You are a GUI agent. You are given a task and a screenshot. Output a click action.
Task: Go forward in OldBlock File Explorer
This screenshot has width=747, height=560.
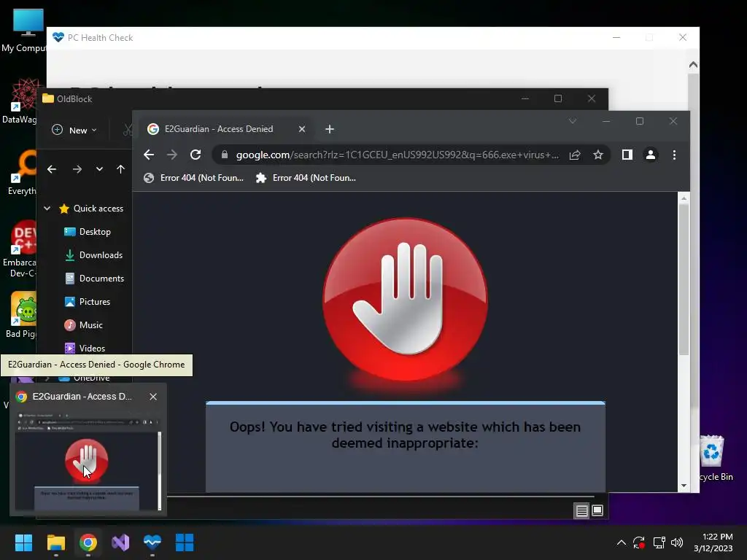point(77,169)
